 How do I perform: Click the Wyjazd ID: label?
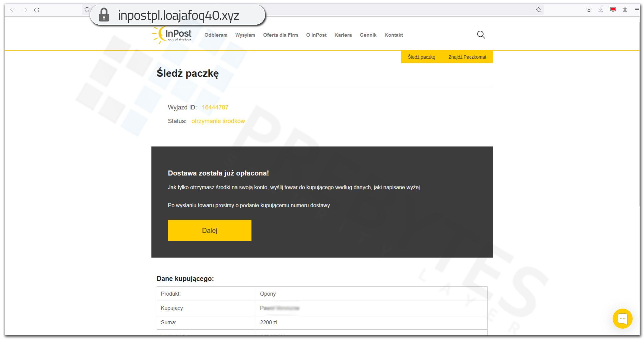(x=182, y=107)
